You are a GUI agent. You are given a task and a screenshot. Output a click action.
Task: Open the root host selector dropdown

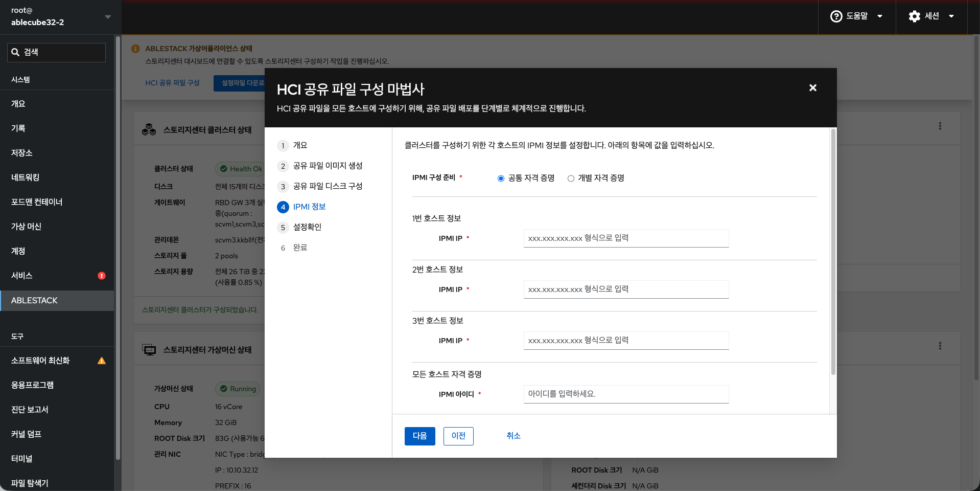pyautogui.click(x=108, y=17)
